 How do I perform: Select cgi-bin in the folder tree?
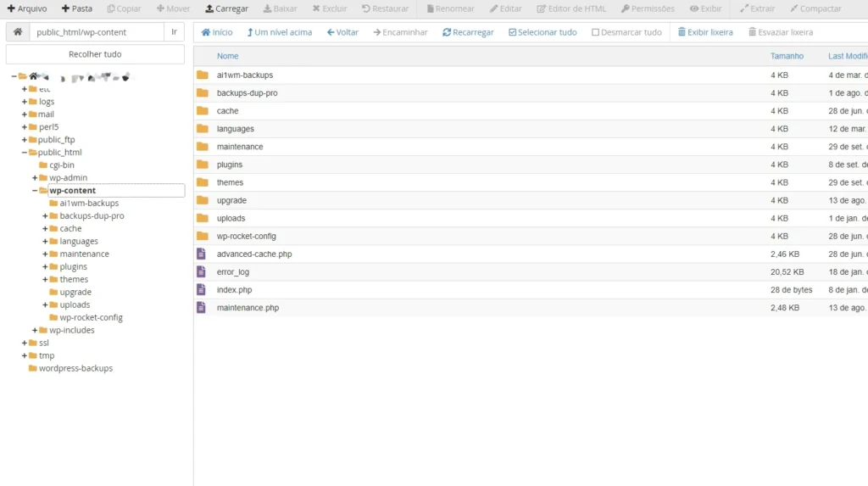point(61,165)
